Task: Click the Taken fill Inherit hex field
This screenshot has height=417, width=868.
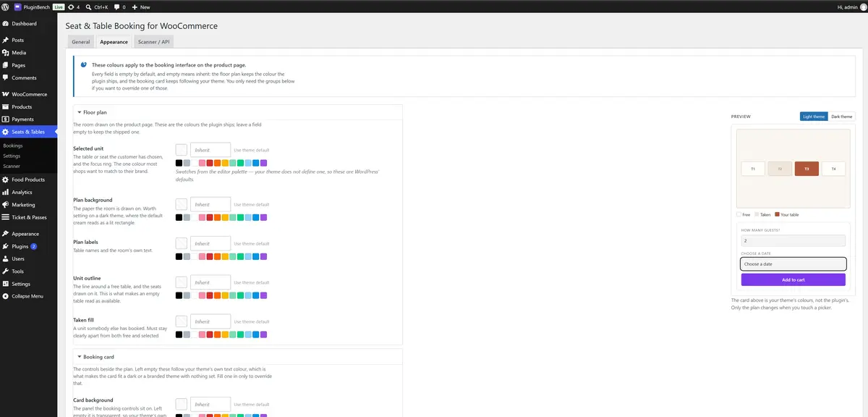Action: pos(210,321)
